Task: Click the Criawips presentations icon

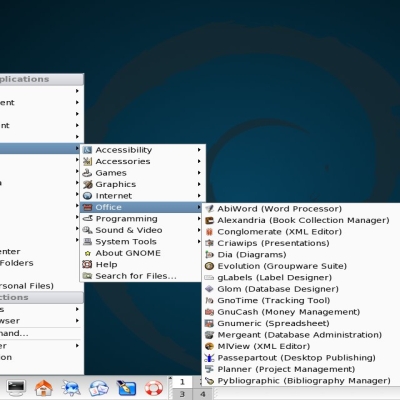Action: 209,243
